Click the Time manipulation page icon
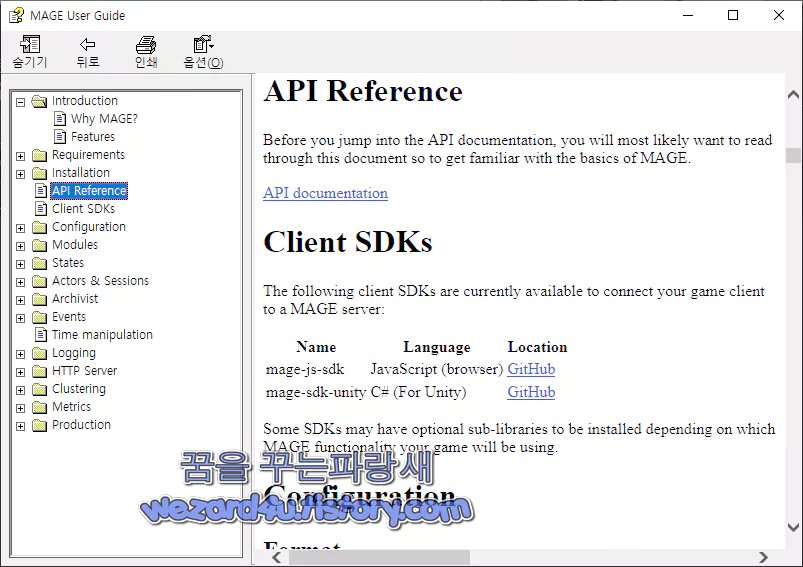Screen dimensions: 803x567 tap(41, 334)
